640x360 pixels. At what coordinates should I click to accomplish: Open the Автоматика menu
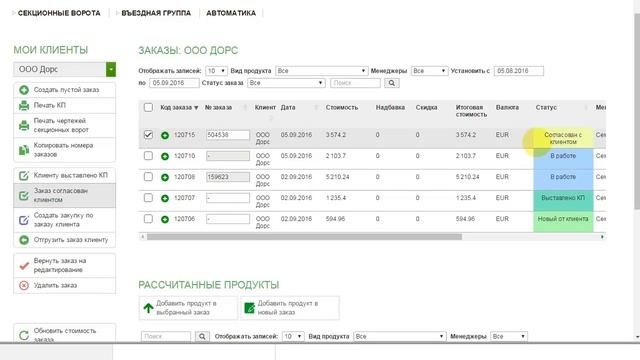click(231, 13)
